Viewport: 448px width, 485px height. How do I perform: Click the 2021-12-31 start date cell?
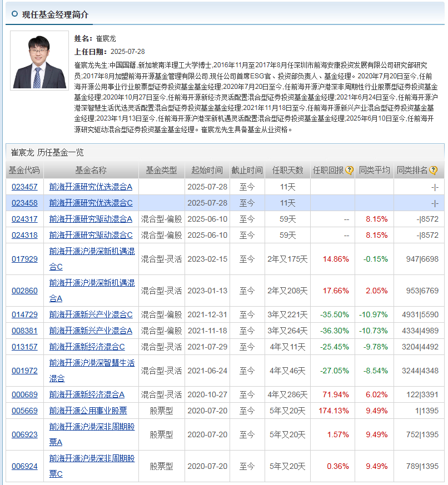(207, 314)
